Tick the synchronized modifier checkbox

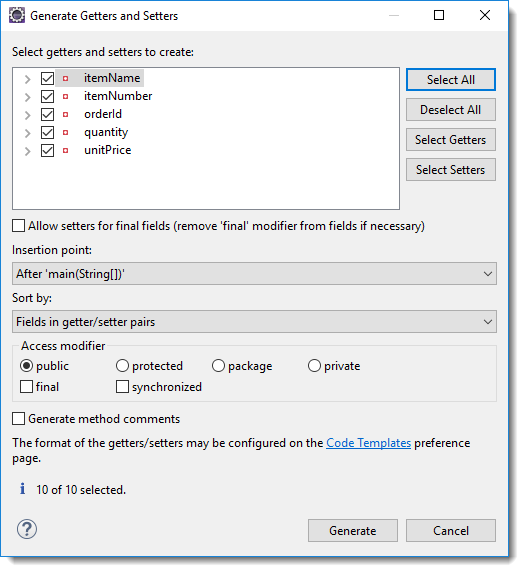(122, 387)
